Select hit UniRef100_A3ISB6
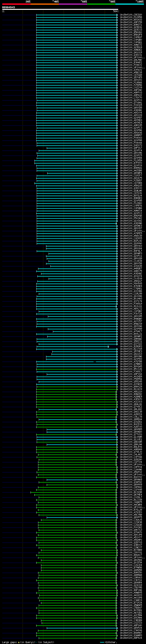Image resolution: width=146 pixels, height=644 pixels. (x=131, y=291)
